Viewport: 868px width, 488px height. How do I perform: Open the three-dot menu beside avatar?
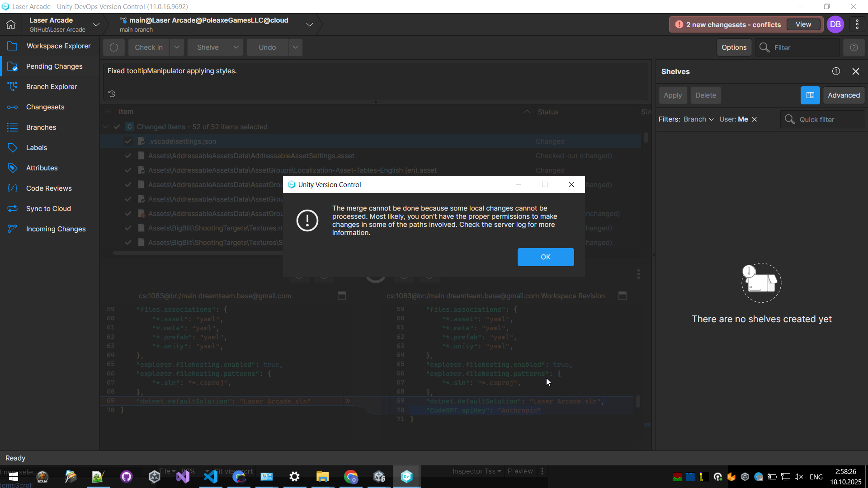[x=857, y=24]
